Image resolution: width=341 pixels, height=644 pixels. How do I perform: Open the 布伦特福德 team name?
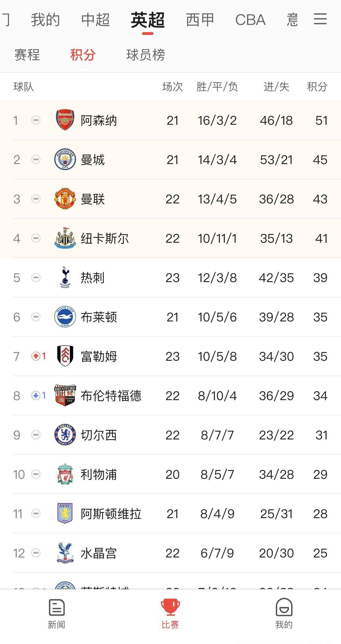(x=111, y=396)
